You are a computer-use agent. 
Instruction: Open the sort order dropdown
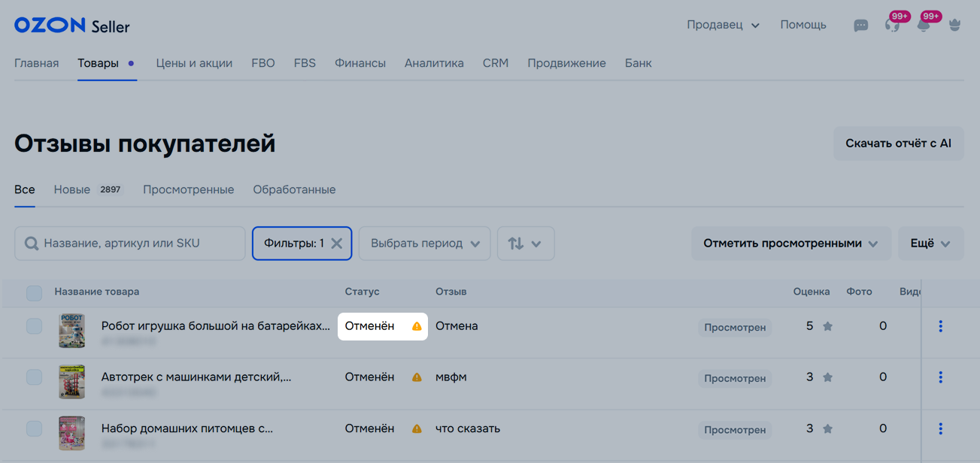tap(525, 244)
